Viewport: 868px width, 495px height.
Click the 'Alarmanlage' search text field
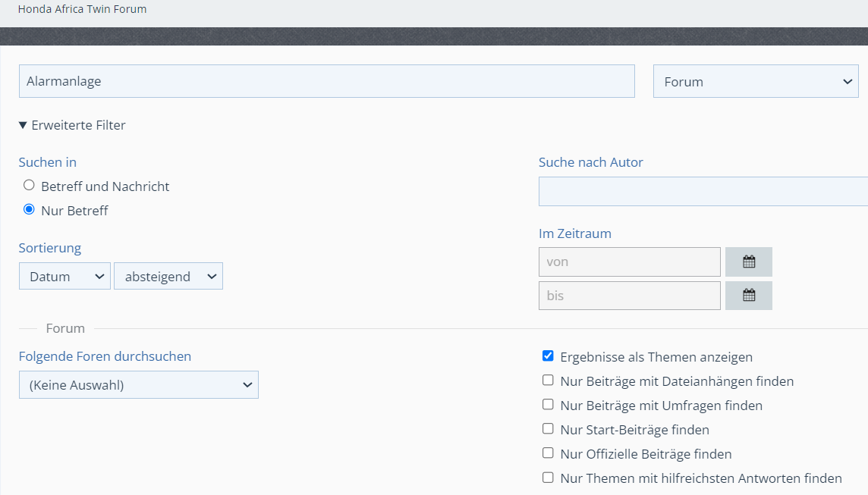[326, 81]
